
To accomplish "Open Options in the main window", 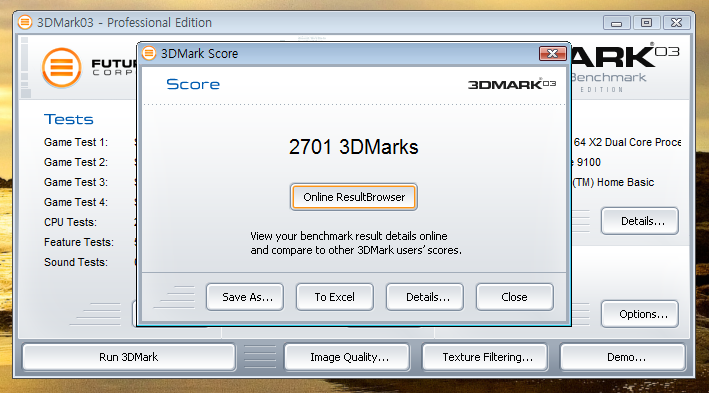I will click(640, 314).
